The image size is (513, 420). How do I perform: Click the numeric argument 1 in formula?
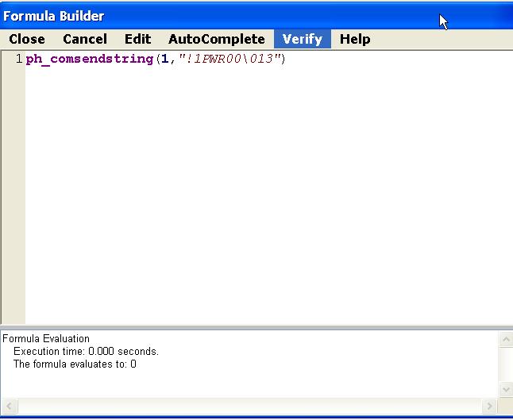pyautogui.click(x=164, y=59)
